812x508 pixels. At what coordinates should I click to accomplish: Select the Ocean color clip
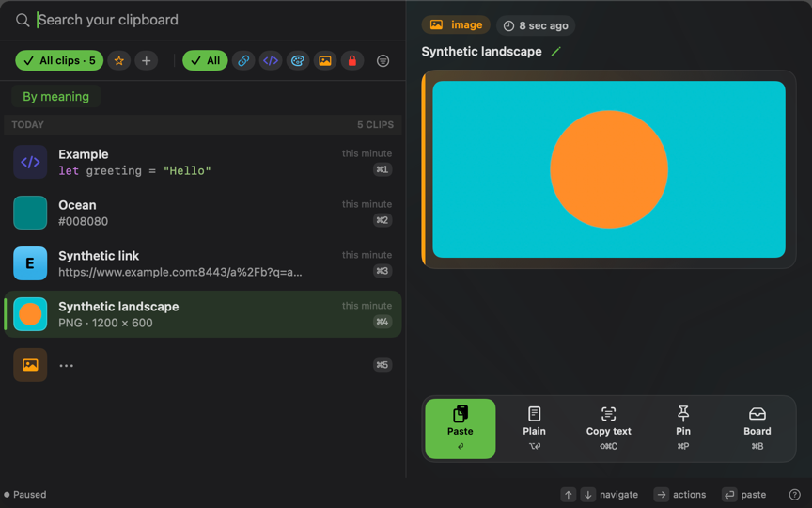coord(202,213)
